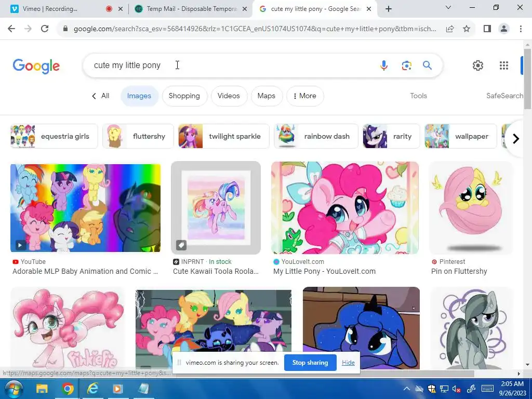
Task: Filter by twilight sparkle chip
Action: pyautogui.click(x=224, y=137)
